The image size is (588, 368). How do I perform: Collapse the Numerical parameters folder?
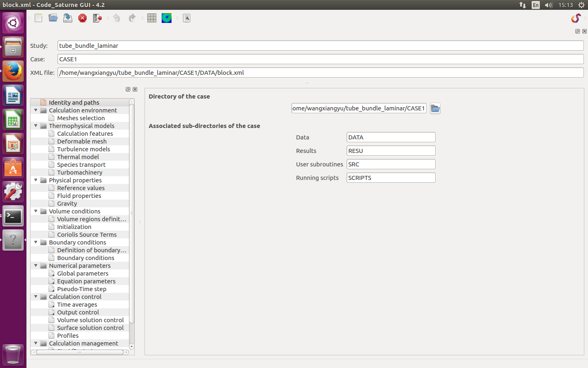pos(36,266)
